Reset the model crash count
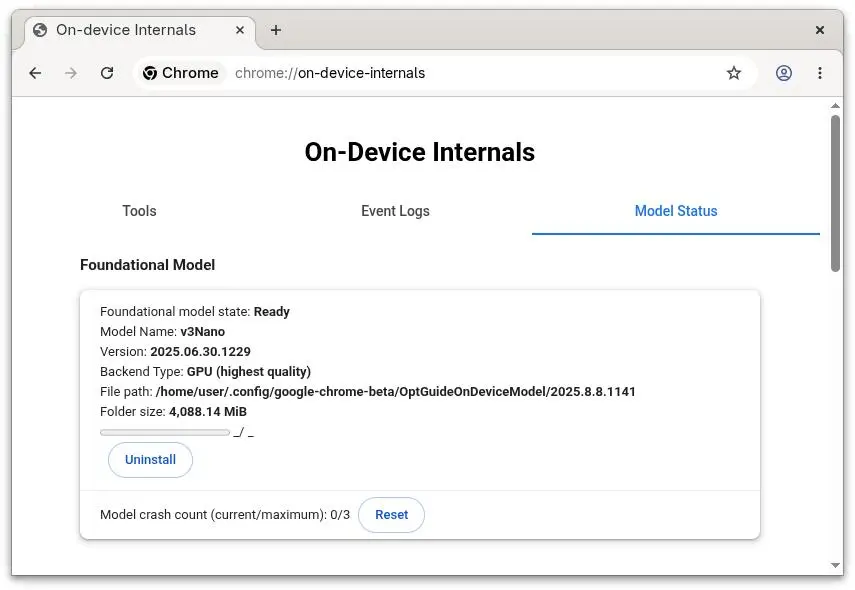The height and width of the screenshot is (590, 855). click(392, 515)
